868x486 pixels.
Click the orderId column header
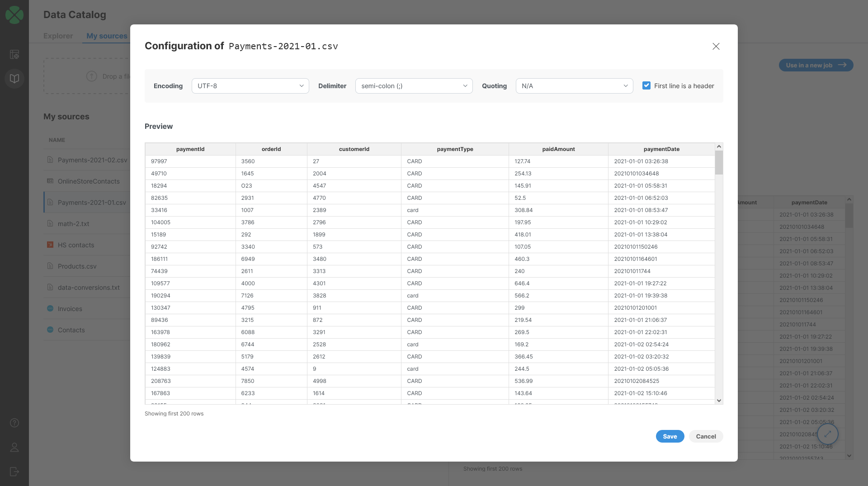(271, 149)
